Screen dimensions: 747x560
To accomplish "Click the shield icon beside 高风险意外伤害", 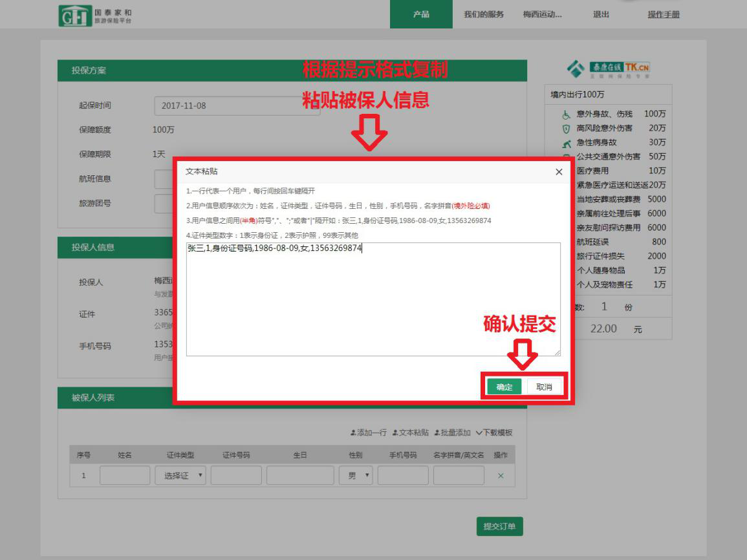I will click(x=566, y=129).
